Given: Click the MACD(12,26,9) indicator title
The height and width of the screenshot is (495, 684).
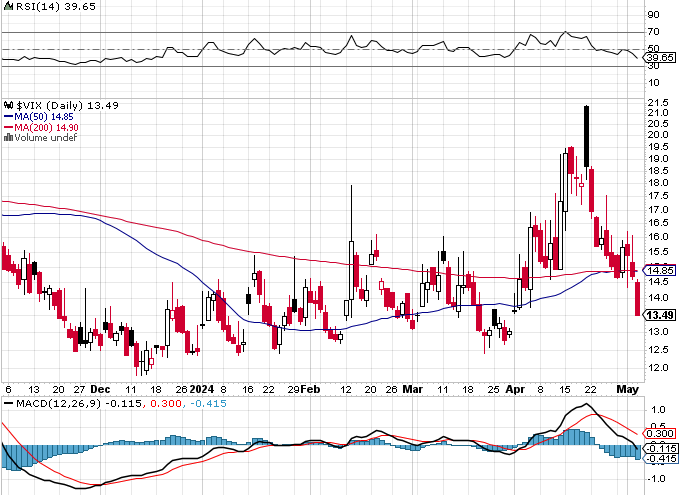Looking at the screenshot, I should pyautogui.click(x=58, y=403).
